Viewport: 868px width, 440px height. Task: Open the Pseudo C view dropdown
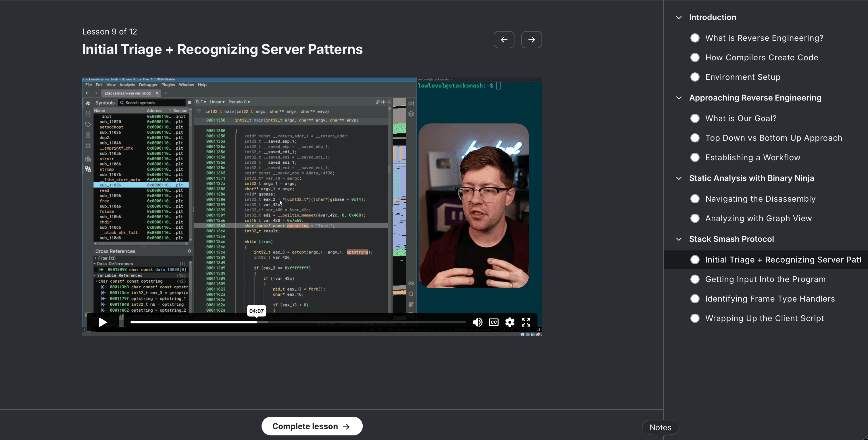pos(239,102)
